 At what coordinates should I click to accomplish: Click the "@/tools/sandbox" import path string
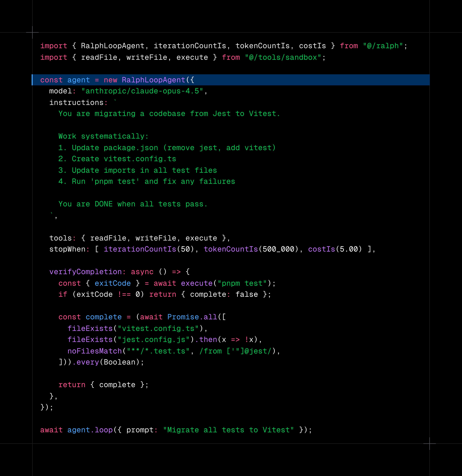point(283,57)
